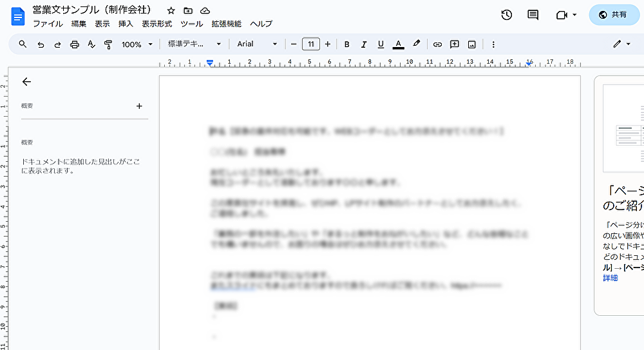This screenshot has height=350, width=644.
Task: Add a comment from toolbar
Action: pyautogui.click(x=455, y=44)
